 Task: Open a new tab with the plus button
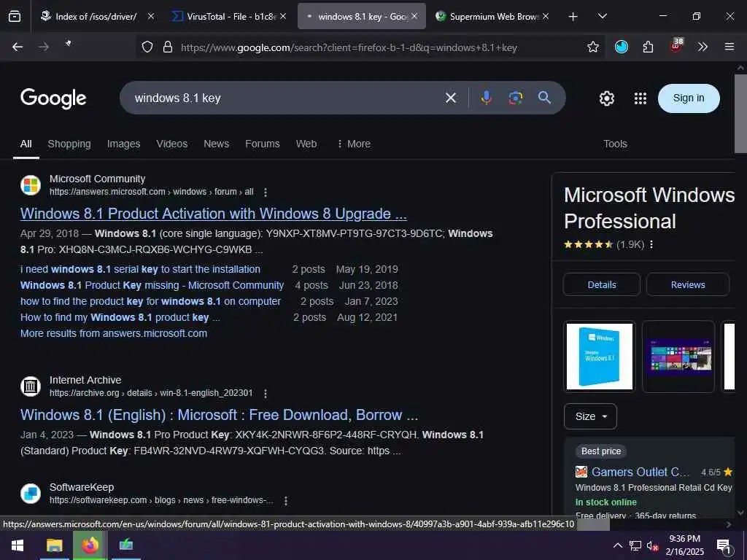[x=573, y=17]
